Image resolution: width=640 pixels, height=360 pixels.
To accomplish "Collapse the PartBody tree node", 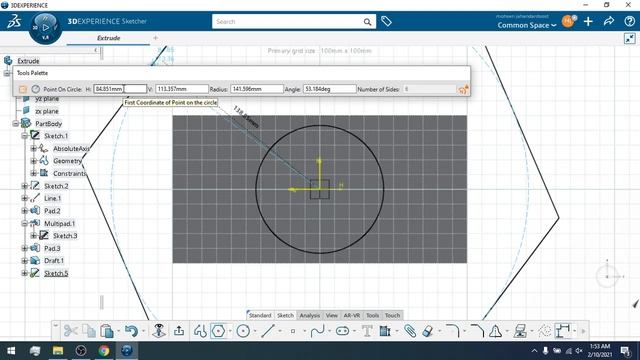I will tap(16, 124).
